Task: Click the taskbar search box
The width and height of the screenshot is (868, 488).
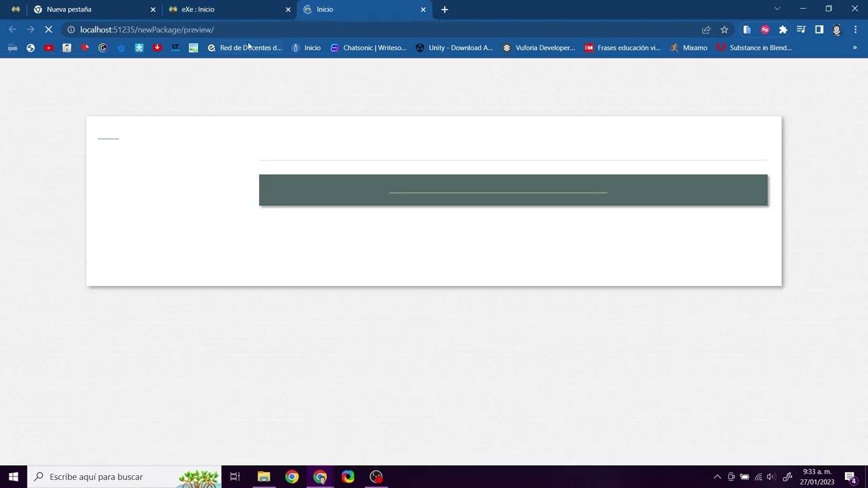Action: tap(124, 476)
